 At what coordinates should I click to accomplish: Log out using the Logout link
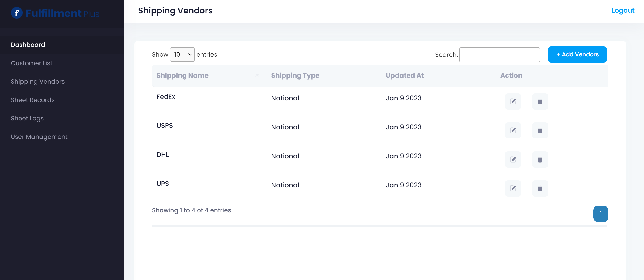click(x=623, y=11)
